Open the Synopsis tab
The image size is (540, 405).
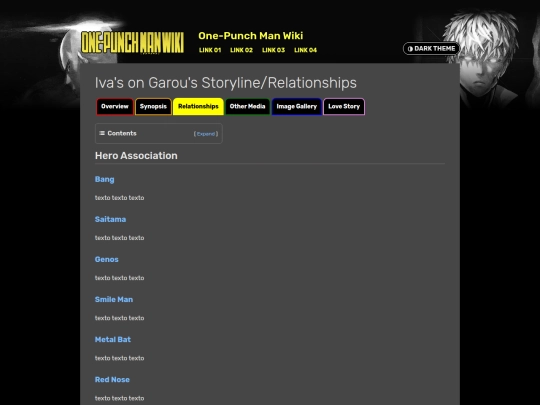(x=153, y=106)
